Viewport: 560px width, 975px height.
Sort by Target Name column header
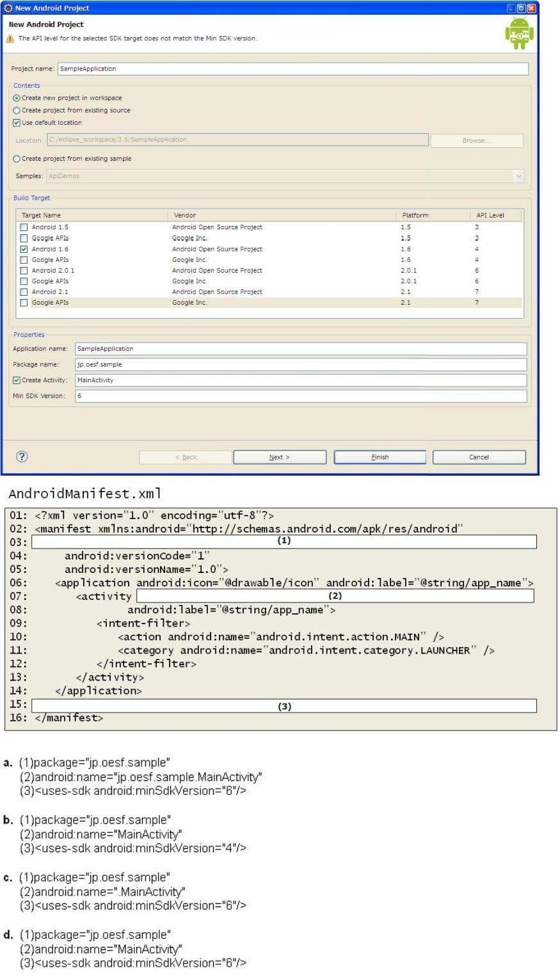click(42, 215)
